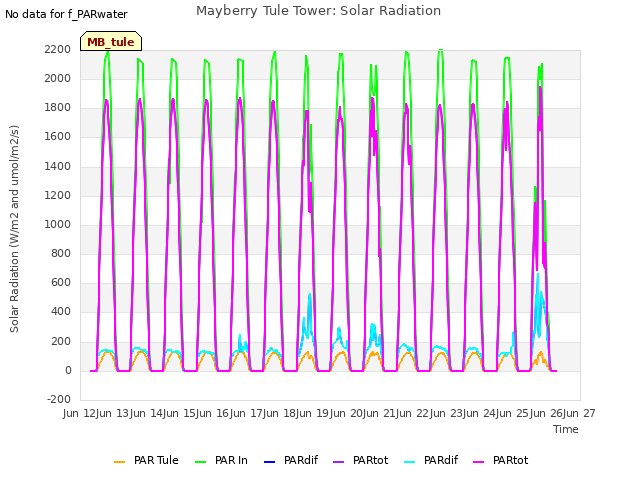Click the 0 y-axis tick label
Image resolution: width=640 pixels, height=480 pixels.
coord(68,370)
